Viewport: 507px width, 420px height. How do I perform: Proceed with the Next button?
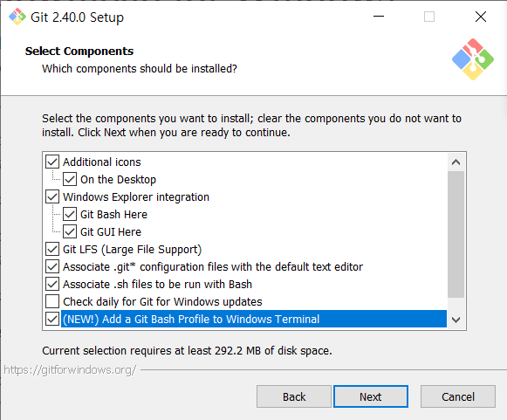tap(371, 396)
